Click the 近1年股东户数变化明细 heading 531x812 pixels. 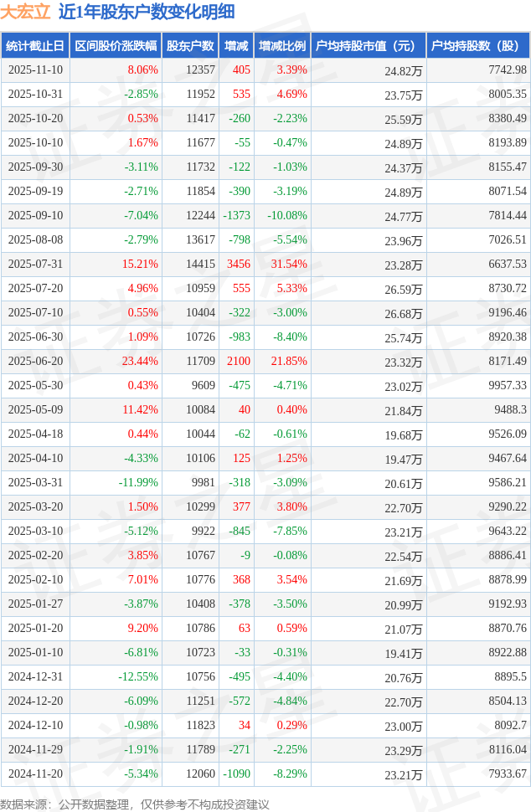(147, 12)
